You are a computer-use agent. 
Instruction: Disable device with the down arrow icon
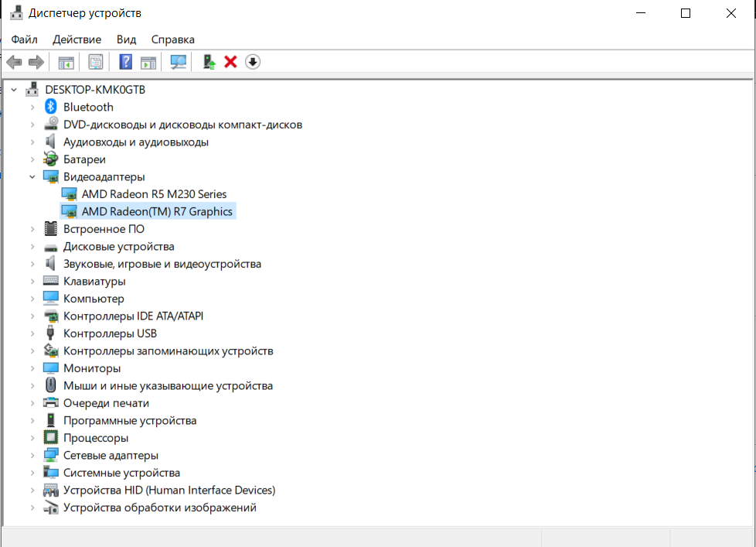253,62
